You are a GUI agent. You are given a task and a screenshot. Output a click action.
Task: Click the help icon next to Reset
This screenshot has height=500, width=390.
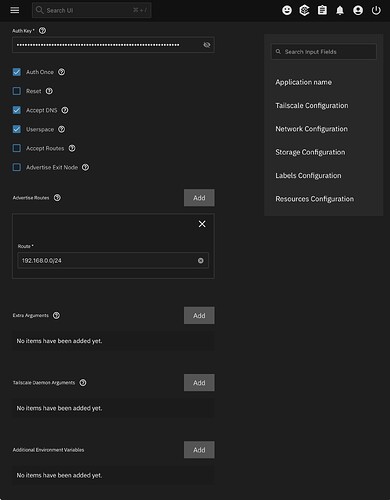tap(49, 91)
